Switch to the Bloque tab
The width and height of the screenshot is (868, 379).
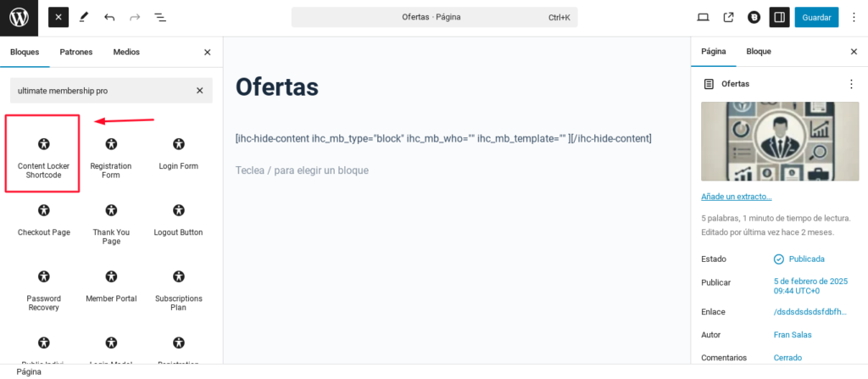pyautogui.click(x=759, y=52)
